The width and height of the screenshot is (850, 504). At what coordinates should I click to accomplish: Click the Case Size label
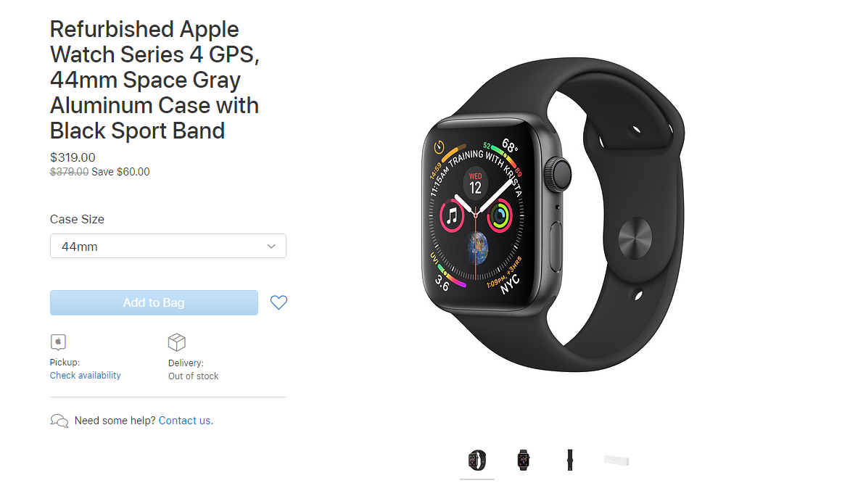coord(77,220)
